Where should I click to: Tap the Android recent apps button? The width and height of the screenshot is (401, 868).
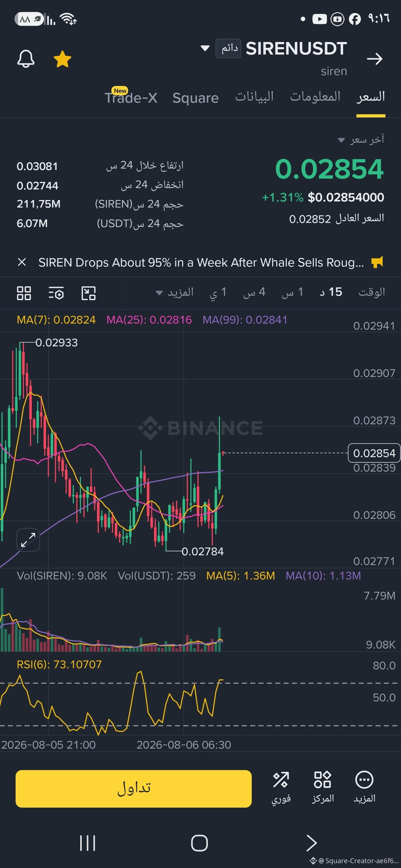pyautogui.click(x=88, y=844)
